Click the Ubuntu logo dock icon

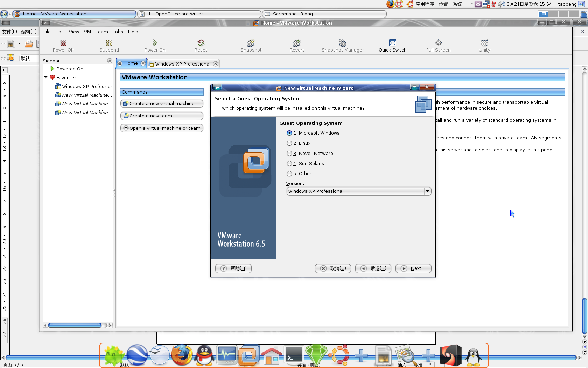pyautogui.click(x=339, y=355)
